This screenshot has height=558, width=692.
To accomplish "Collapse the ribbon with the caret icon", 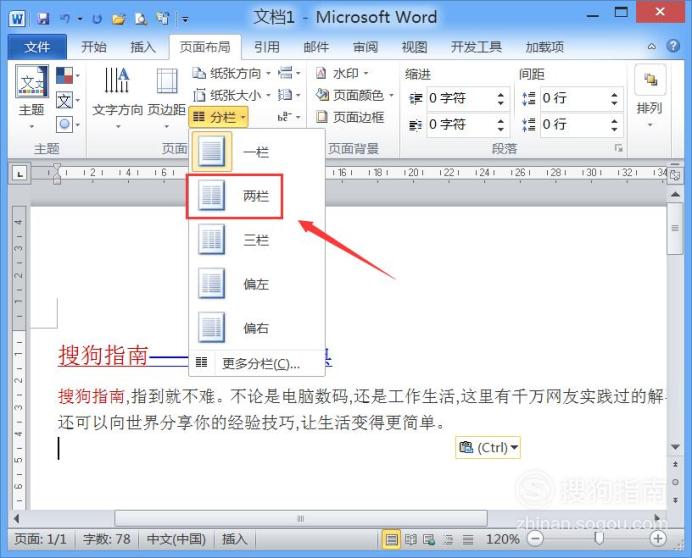I will click(651, 46).
